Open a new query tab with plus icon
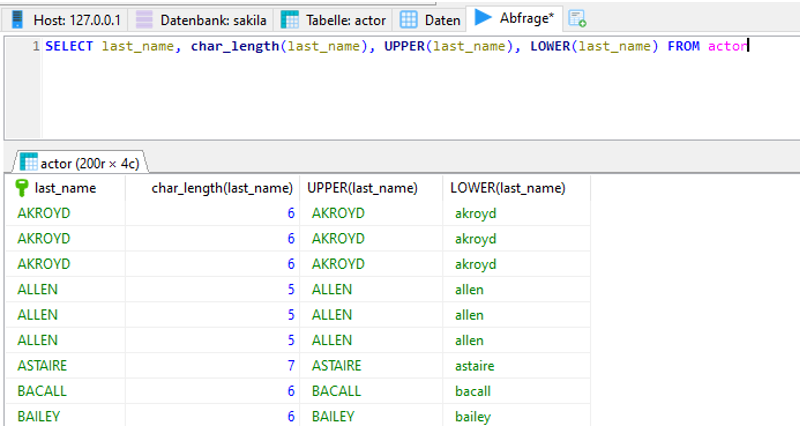 (x=578, y=19)
